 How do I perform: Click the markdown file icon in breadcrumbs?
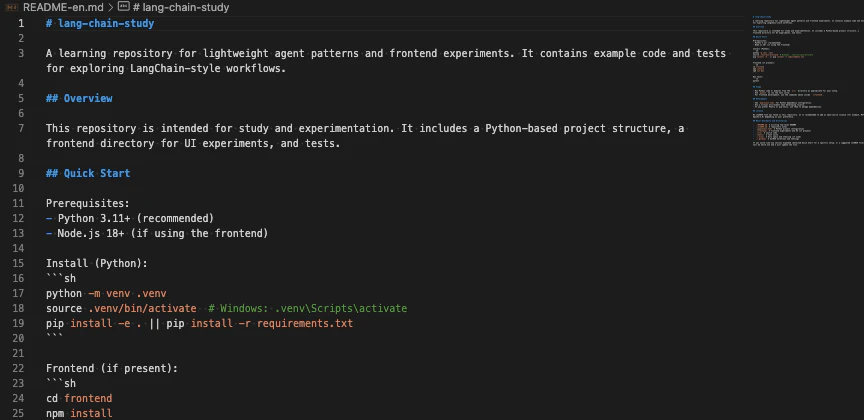(x=11, y=7)
